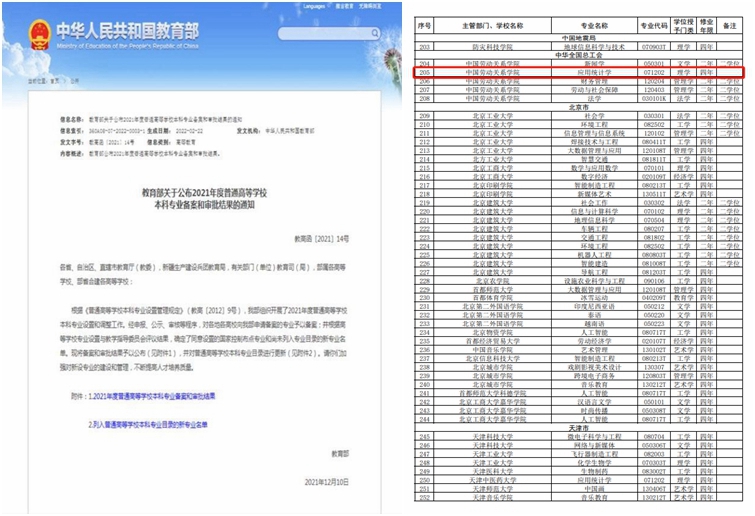Click 导航工程 in row 227
This screenshot has width=755, height=516.
pyautogui.click(x=594, y=272)
